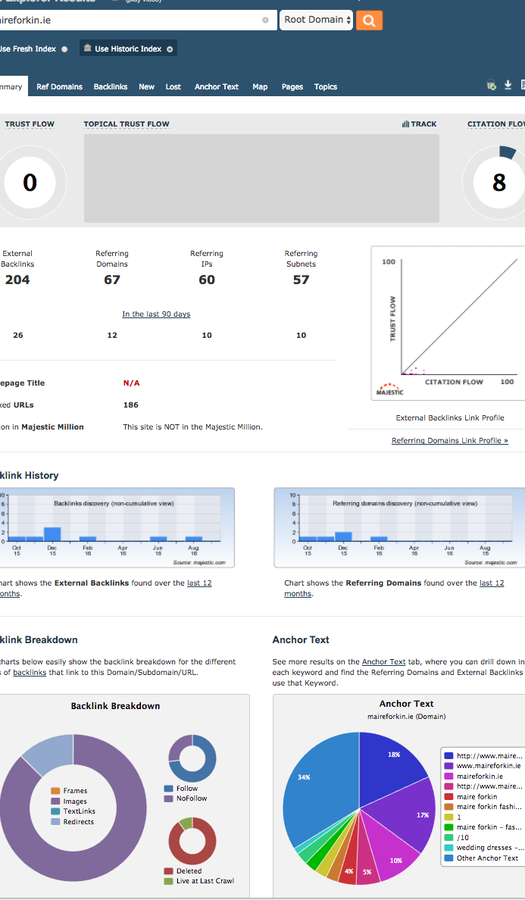Click the 'In the last 90 days' link
This screenshot has height=900, width=525.
156,314
